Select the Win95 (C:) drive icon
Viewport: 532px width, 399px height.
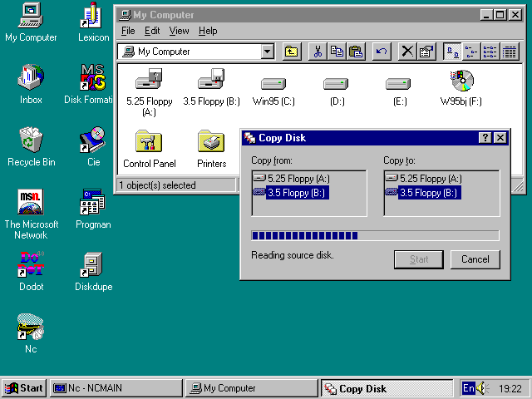coord(273,84)
